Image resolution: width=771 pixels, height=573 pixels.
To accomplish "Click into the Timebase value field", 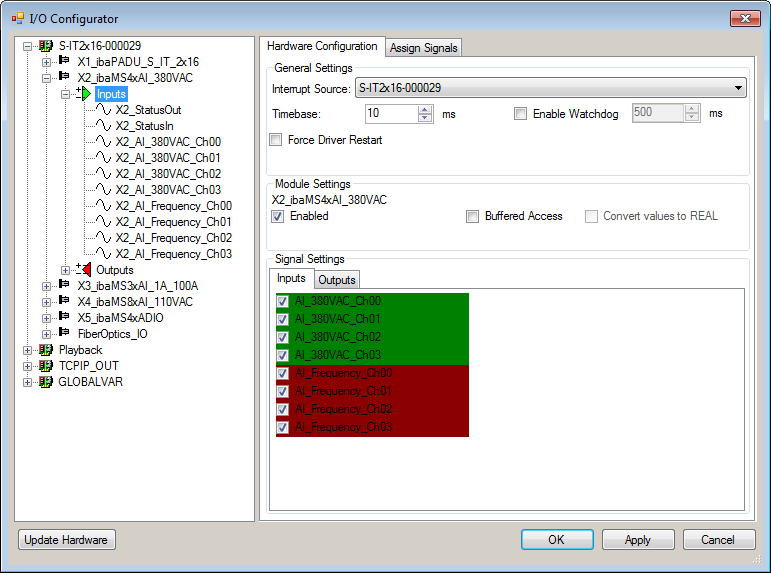I will [x=391, y=114].
